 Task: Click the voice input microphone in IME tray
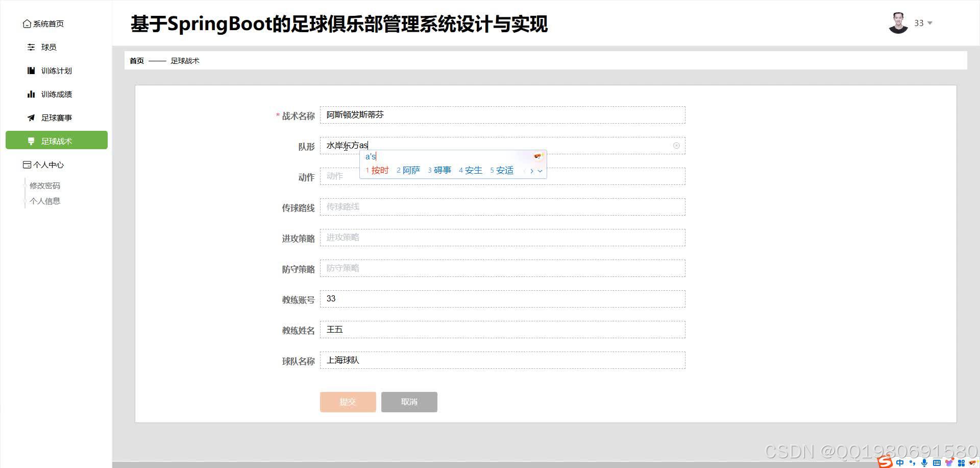[x=924, y=463]
